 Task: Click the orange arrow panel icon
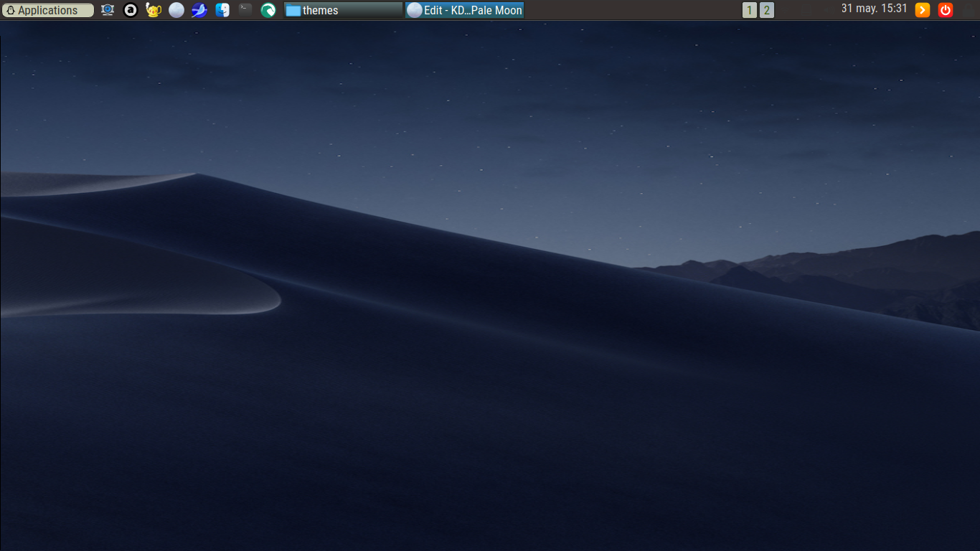(x=923, y=10)
